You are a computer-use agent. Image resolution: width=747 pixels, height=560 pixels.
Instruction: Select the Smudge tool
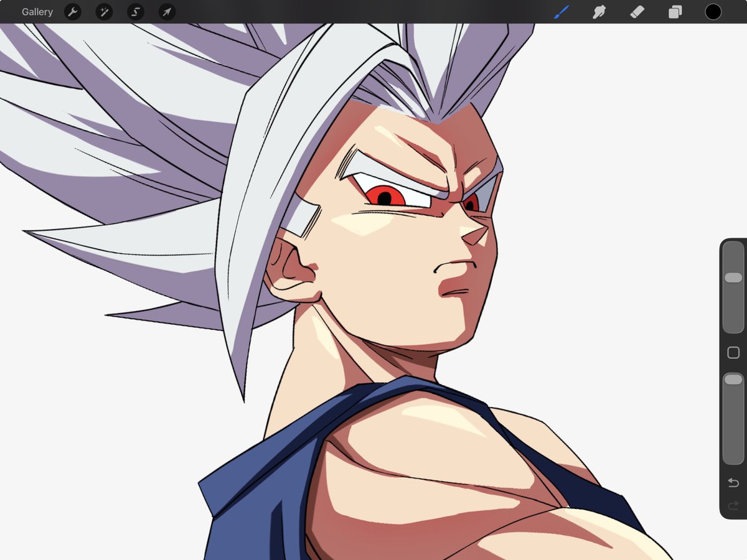pos(599,12)
